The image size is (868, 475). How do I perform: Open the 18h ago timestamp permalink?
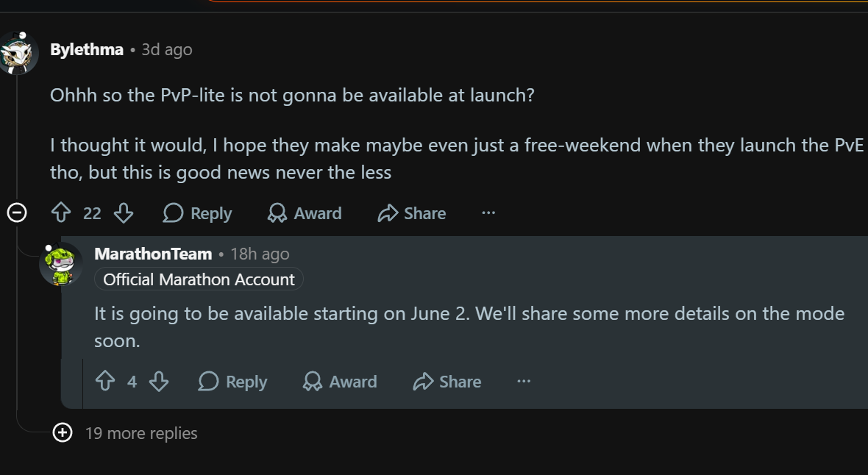click(x=260, y=254)
